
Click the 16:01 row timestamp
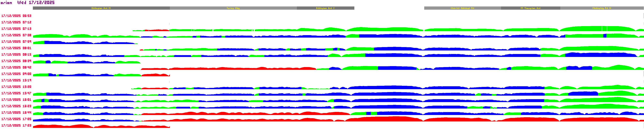coord(16,100)
